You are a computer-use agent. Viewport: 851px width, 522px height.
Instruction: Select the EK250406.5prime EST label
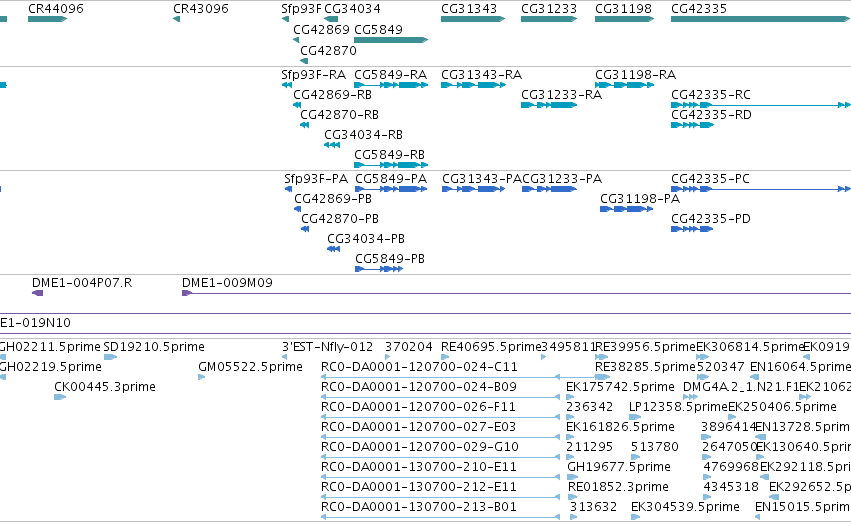click(x=782, y=408)
